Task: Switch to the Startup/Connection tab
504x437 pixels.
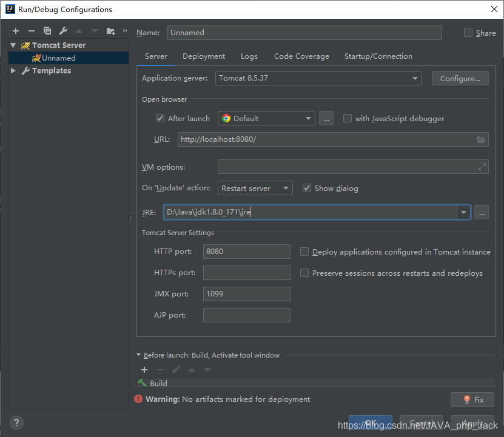Action: point(378,56)
